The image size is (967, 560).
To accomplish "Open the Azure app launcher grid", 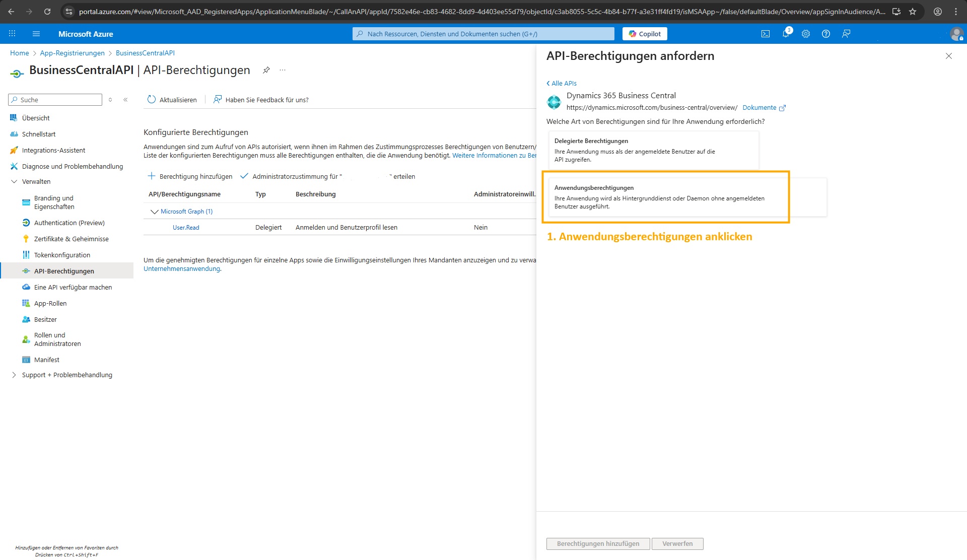I will 12,34.
